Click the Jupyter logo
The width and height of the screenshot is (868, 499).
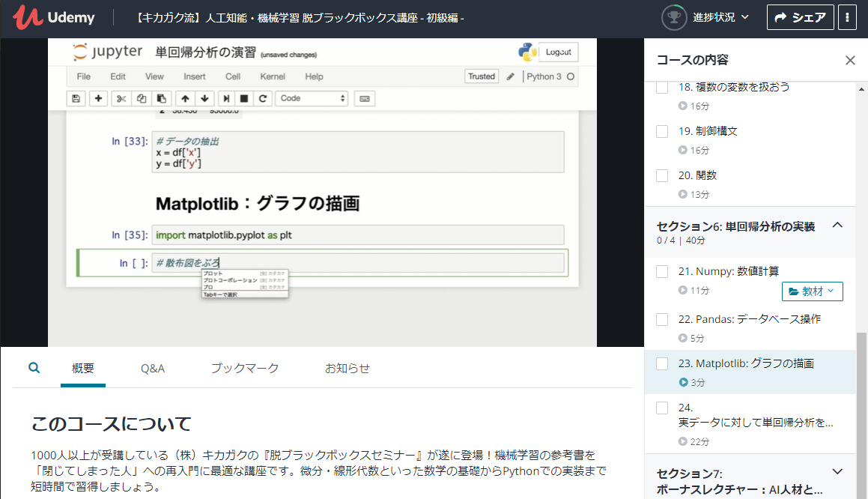click(108, 52)
